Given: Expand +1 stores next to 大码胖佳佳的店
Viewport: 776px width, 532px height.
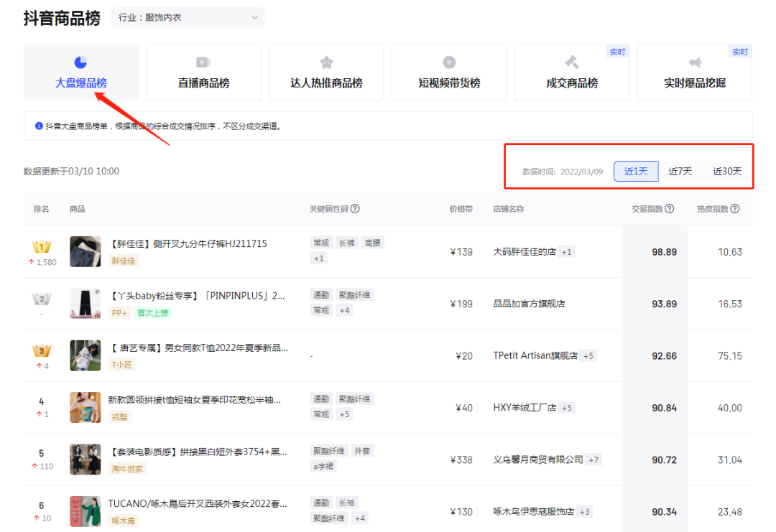Looking at the screenshot, I should coord(567,252).
